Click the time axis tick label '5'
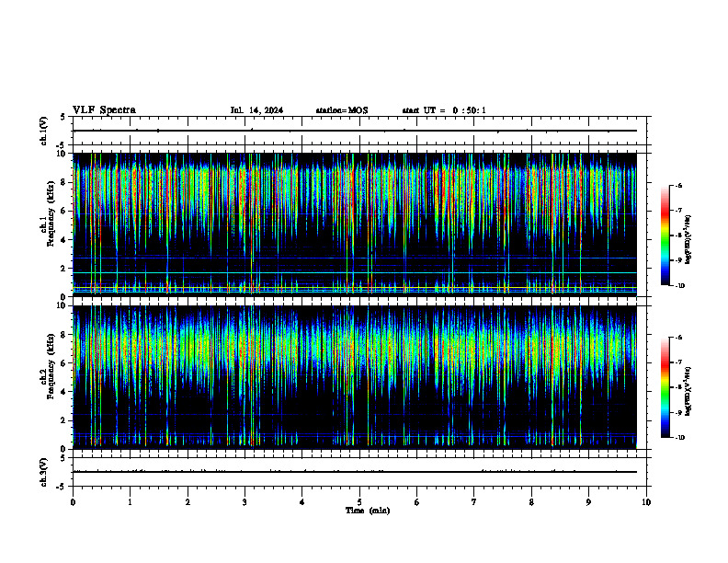Screen dimensions: 728x563 click(x=359, y=502)
